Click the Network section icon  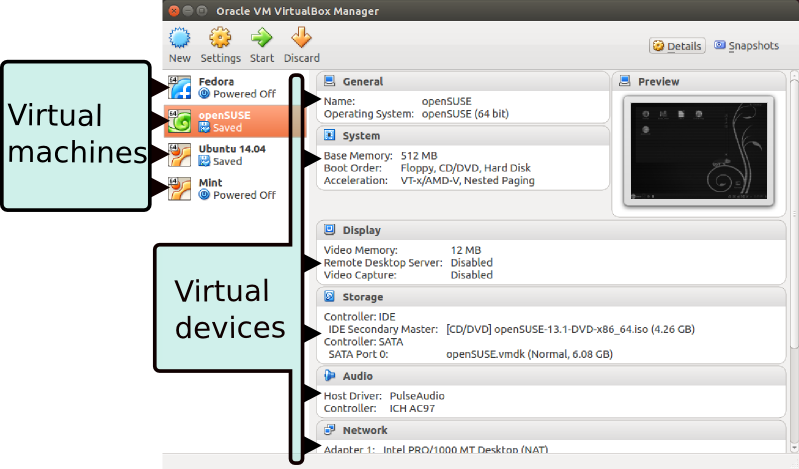click(x=330, y=430)
